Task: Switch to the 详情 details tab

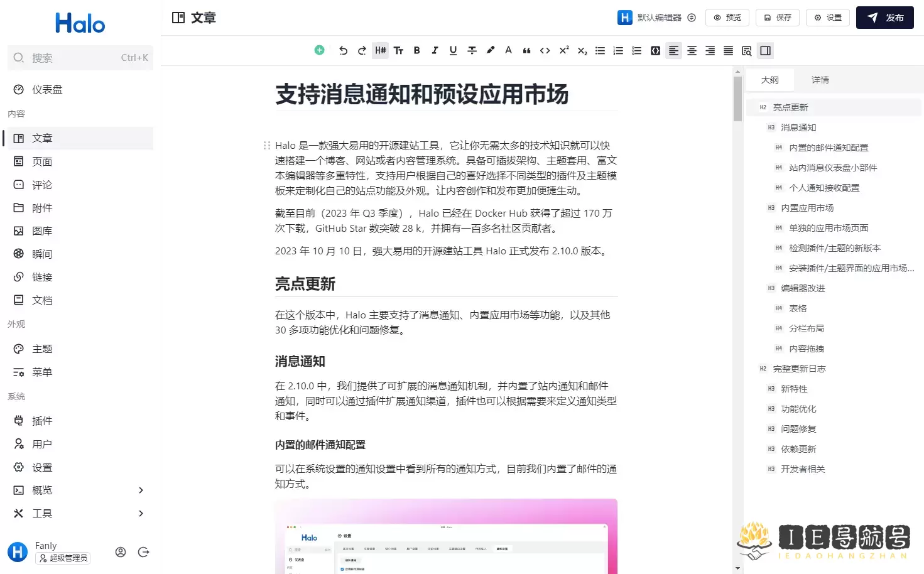Action: [820, 80]
